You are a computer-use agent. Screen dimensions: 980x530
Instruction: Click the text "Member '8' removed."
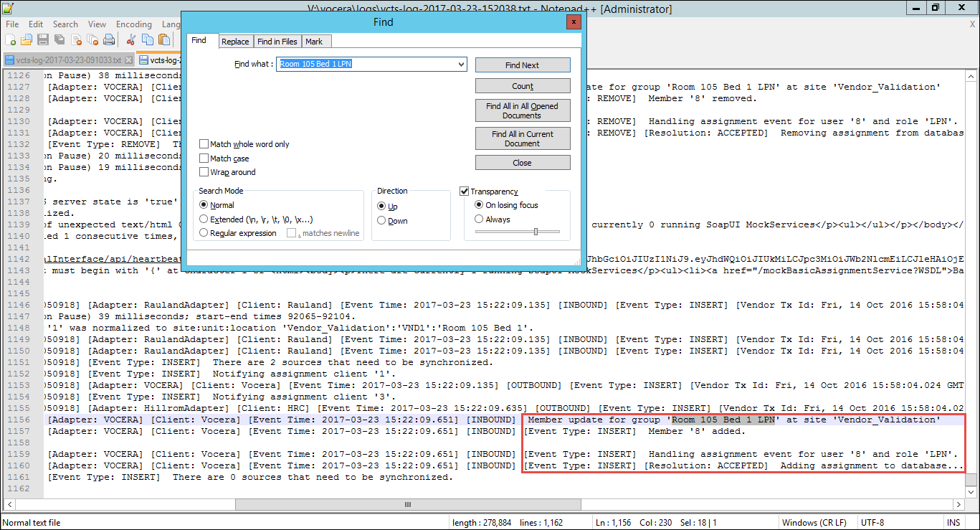[x=703, y=98]
